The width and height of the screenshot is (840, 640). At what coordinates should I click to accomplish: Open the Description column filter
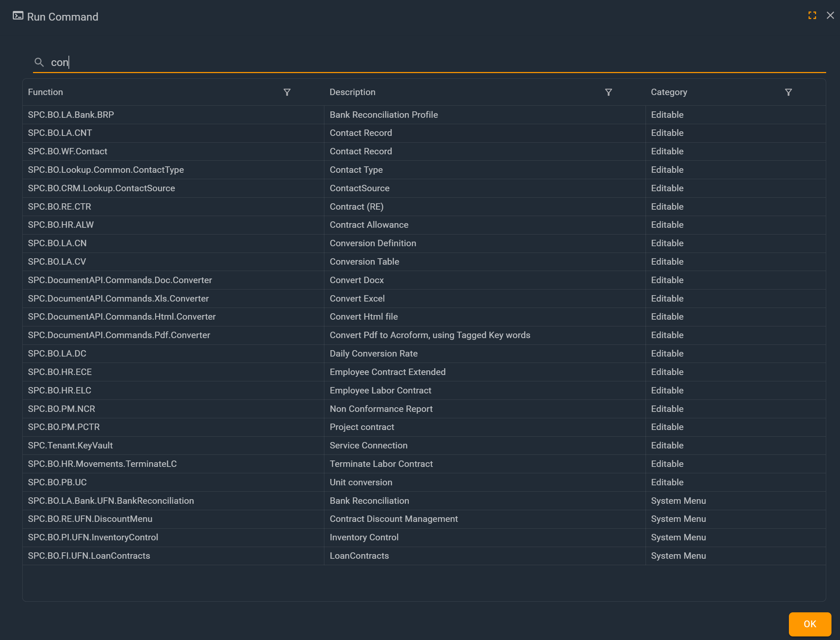tap(609, 92)
